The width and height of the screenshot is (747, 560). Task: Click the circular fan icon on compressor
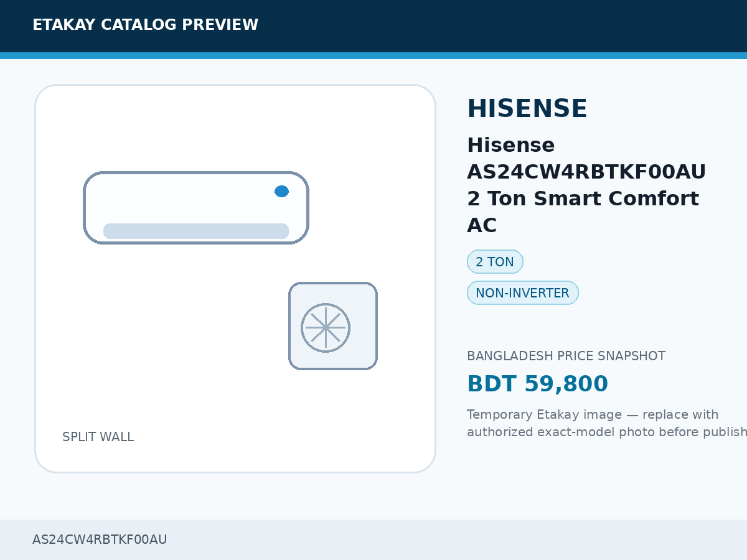[x=326, y=328]
